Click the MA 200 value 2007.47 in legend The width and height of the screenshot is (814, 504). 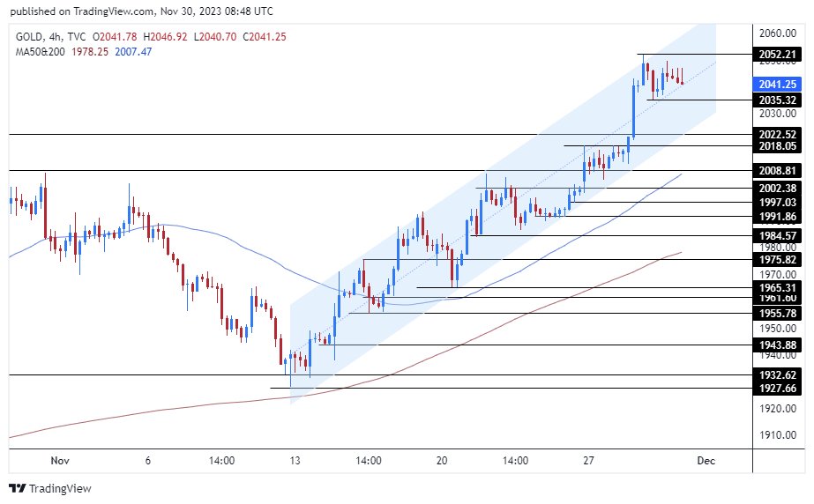pyautogui.click(x=133, y=52)
